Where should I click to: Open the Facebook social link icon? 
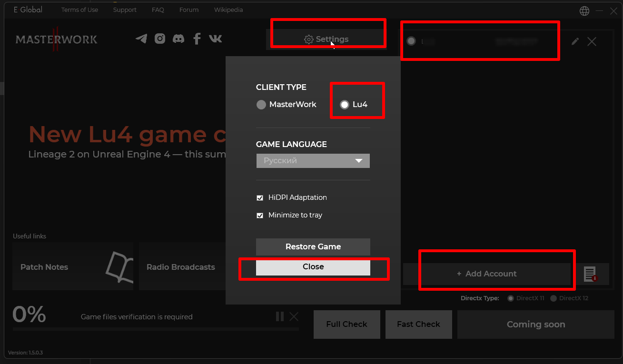(197, 39)
